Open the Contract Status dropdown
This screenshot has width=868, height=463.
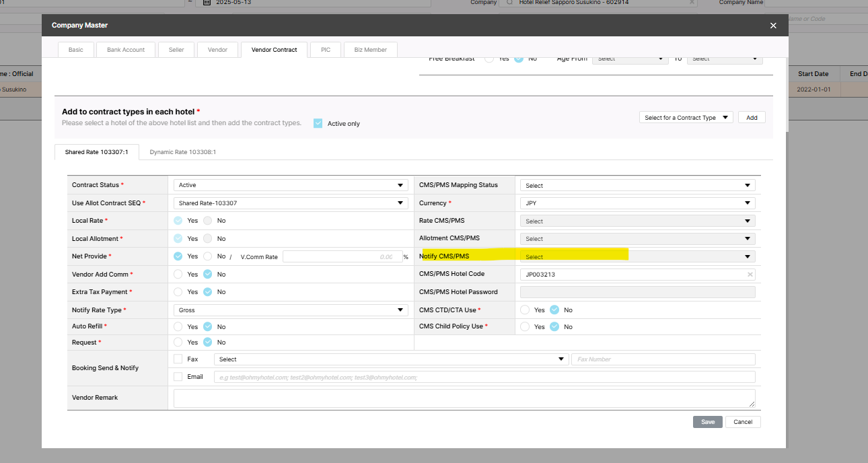(290, 185)
